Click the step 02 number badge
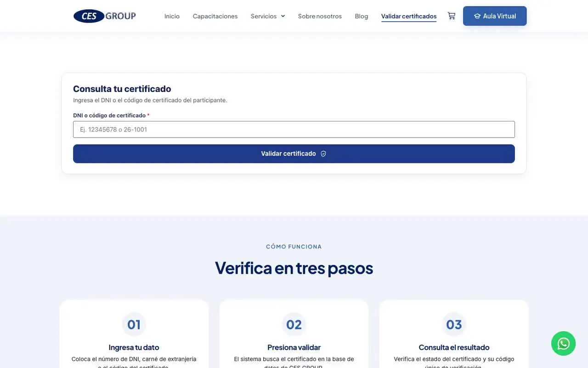Screen dimensions: 588x368 click(294, 325)
